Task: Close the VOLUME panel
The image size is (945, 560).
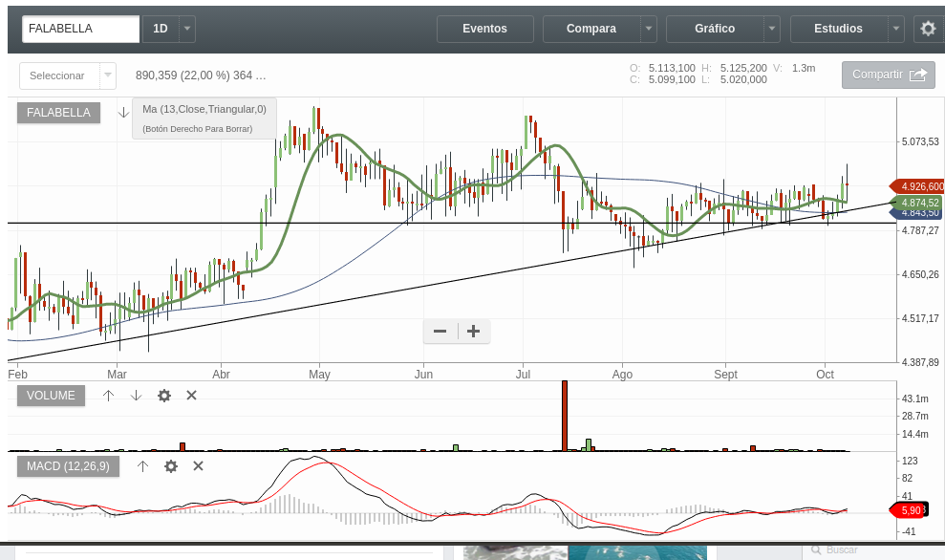Action: pos(191,396)
